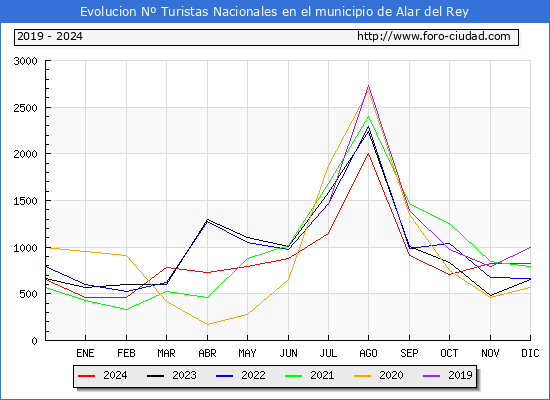This screenshot has height=400, width=550.
Task: Click the green 2021 legend swatch
Action: tap(294, 376)
